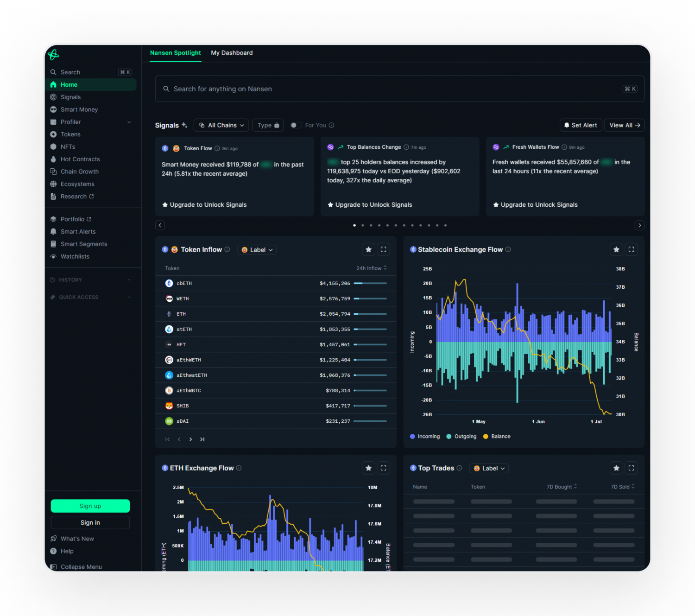Select Smart Money in the sidebar
This screenshot has height=616, width=695.
(x=79, y=109)
